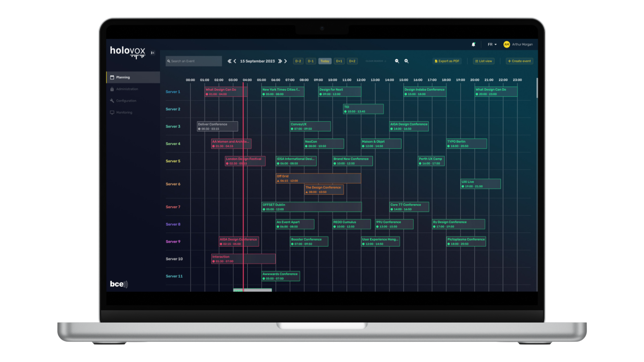Click the Arthur Morgan avatar icon
The height and width of the screenshot is (362, 644).
pyautogui.click(x=506, y=44)
